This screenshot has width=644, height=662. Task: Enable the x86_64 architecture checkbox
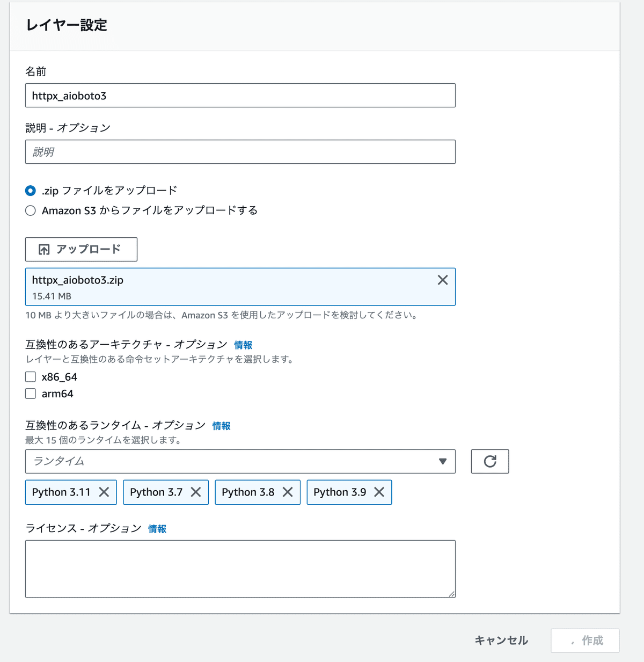click(x=31, y=377)
